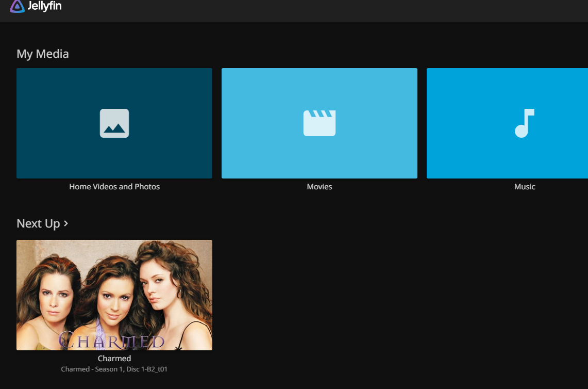The width and height of the screenshot is (588, 389).
Task: Select the Home Videos and Photos label
Action: click(x=114, y=187)
